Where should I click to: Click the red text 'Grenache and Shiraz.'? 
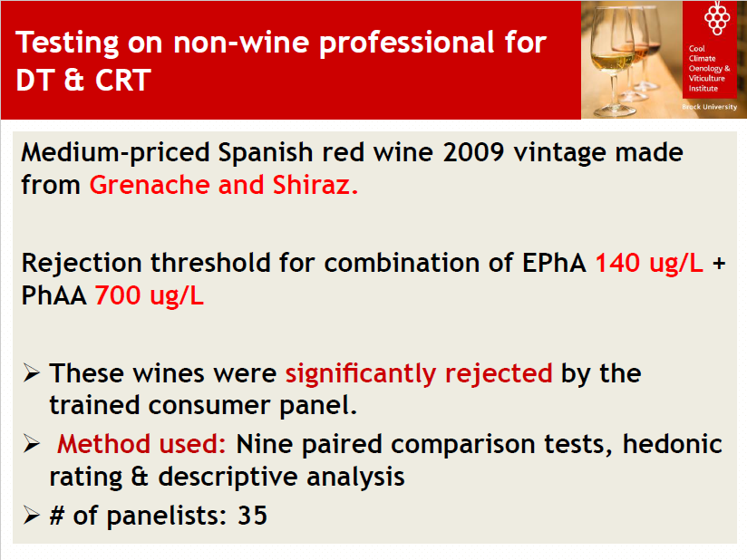coord(224,185)
